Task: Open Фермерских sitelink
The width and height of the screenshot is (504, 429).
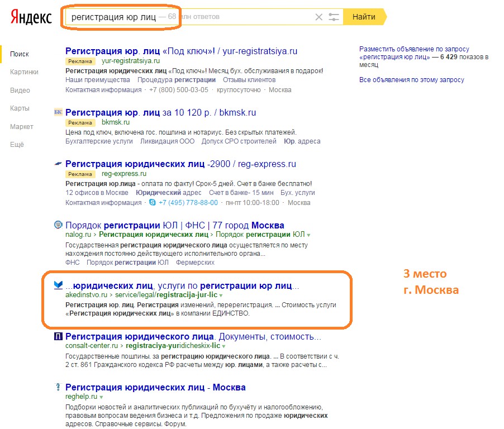Action: (x=195, y=263)
